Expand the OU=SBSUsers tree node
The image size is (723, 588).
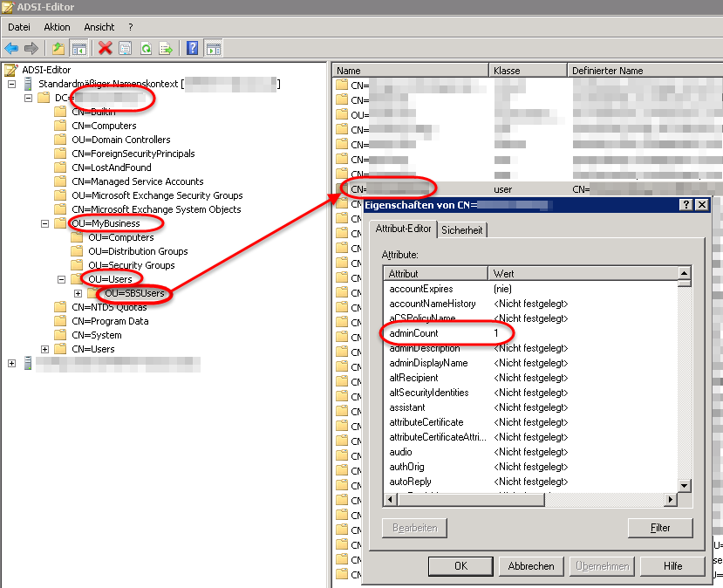pos(78,293)
